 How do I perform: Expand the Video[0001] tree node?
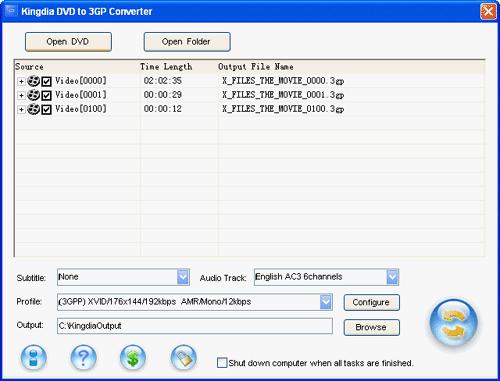(21, 95)
